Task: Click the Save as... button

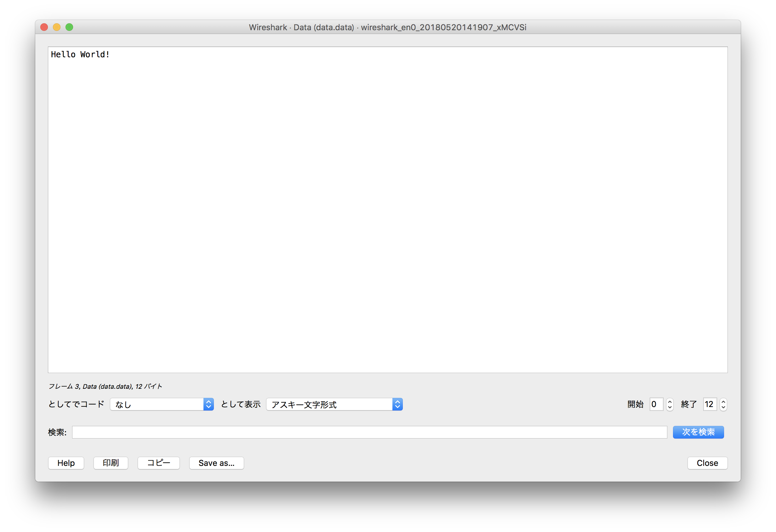Action: pyautogui.click(x=217, y=463)
